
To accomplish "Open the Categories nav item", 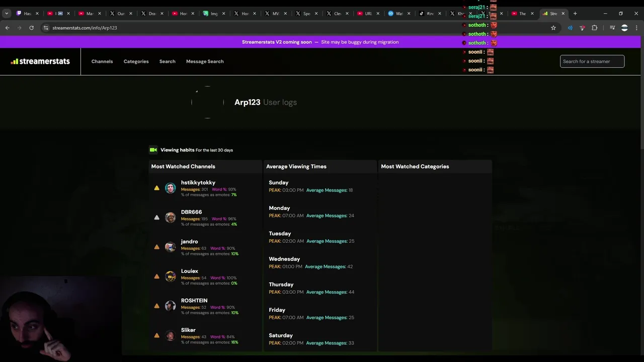I will [136, 61].
